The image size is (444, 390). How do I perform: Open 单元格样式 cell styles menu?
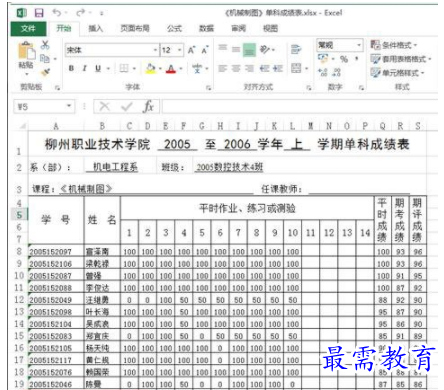[x=397, y=73]
